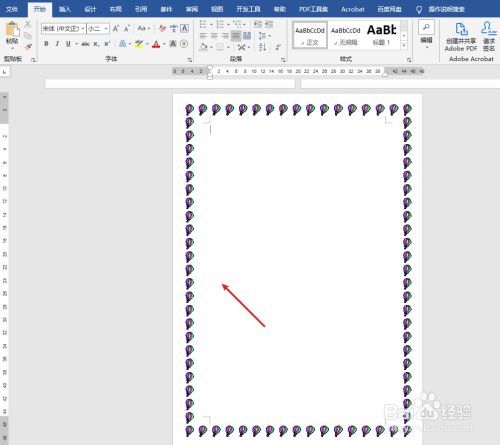Click the Format Painter brush icon

point(28,46)
